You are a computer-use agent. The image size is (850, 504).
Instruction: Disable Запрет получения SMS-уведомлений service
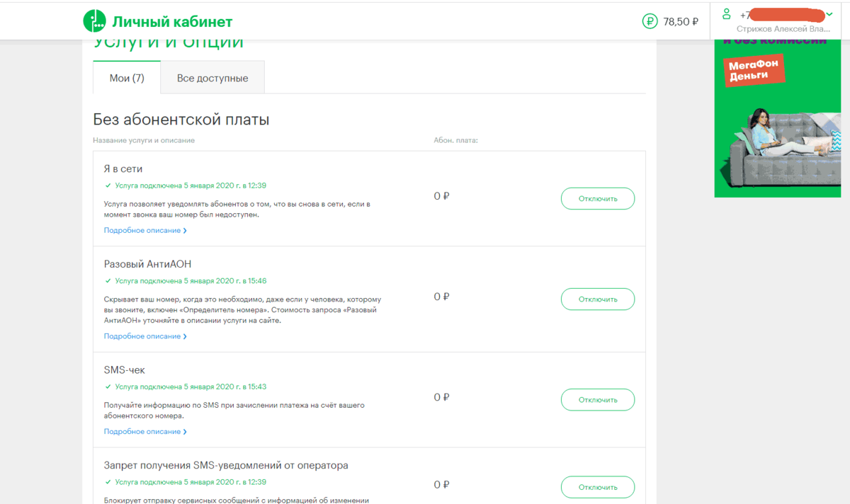pos(598,488)
